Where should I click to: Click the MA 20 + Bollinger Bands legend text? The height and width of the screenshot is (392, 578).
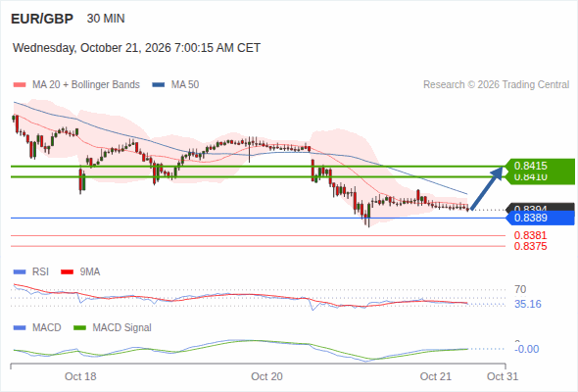coord(86,85)
